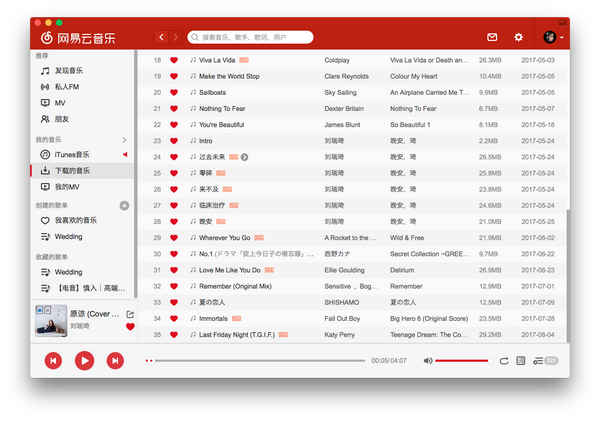
Task: Open album Delirium
Action: click(402, 270)
